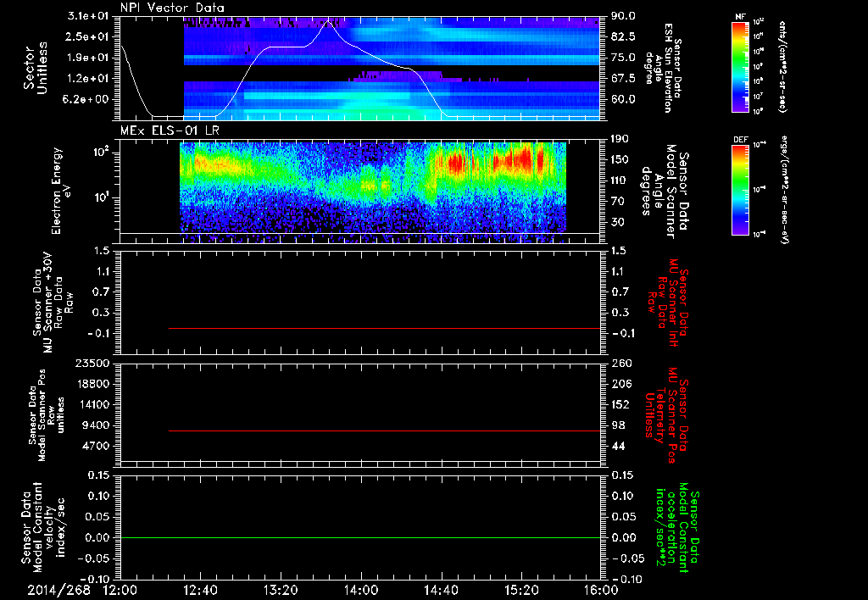Click the "Model Scanner Pos Raw unitless" axis label
Image resolution: width=868 pixels, height=600 pixels.
(x=47, y=414)
